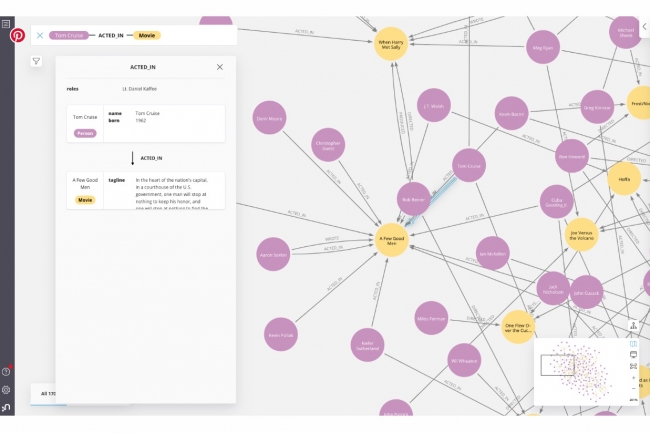The height and width of the screenshot is (433, 650).
Task: Open the filter funnel tool
Action: 36,62
